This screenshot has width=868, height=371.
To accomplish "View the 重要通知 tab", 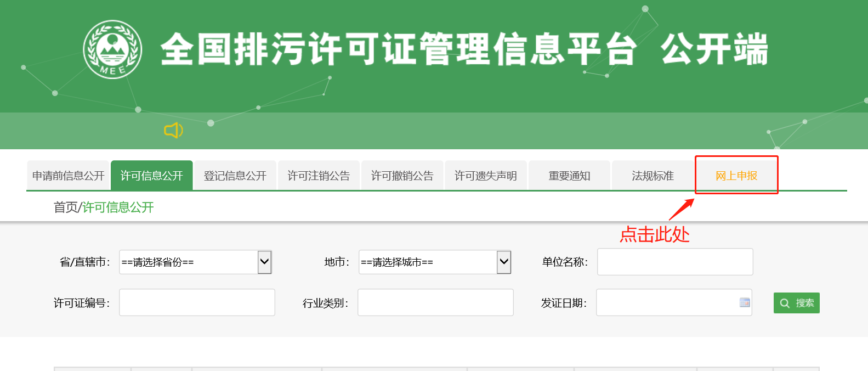I will (569, 176).
